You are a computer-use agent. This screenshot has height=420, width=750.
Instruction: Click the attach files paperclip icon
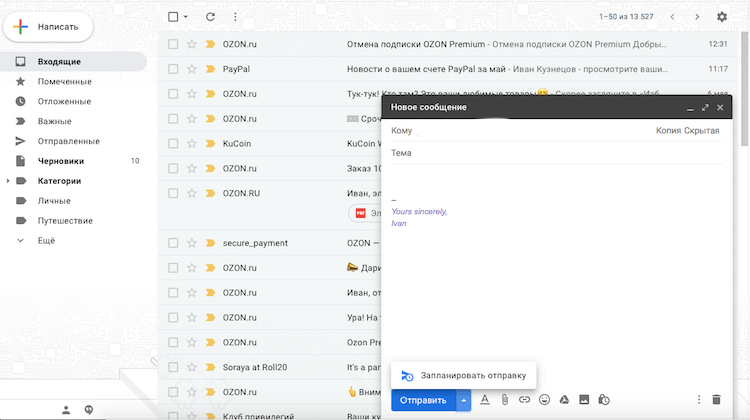505,400
